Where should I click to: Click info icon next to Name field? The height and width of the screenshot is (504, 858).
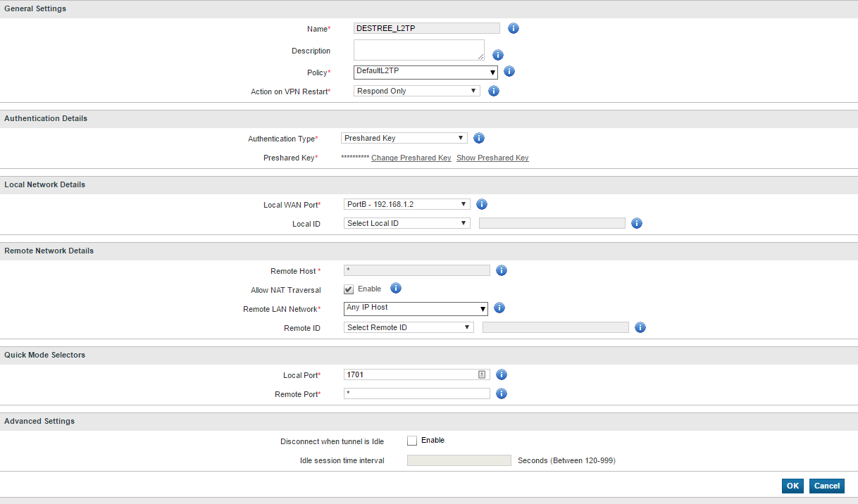click(x=514, y=28)
